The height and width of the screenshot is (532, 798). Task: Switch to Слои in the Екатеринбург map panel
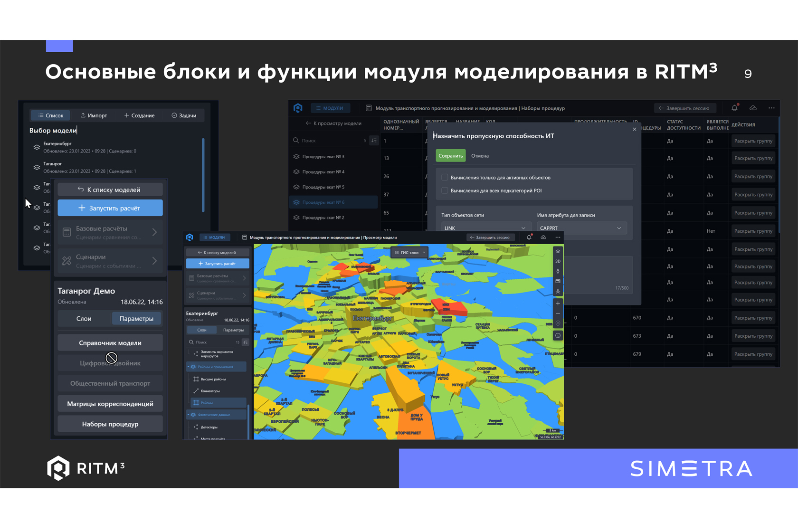[202, 330]
